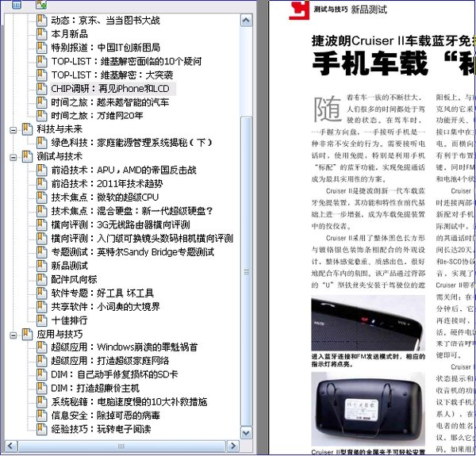Image resolution: width=476 pixels, height=456 pixels.
Task: Click bookmark icon beside 时间之旅：万维网20年
Action: pyautogui.click(x=41, y=115)
